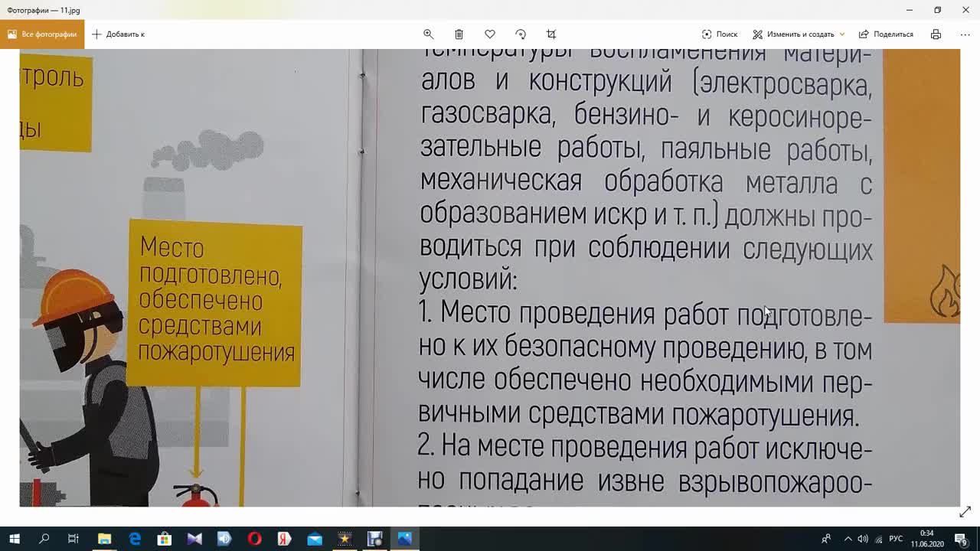980x551 pixels.
Task: Print the photo using the printer icon
Action: [936, 34]
